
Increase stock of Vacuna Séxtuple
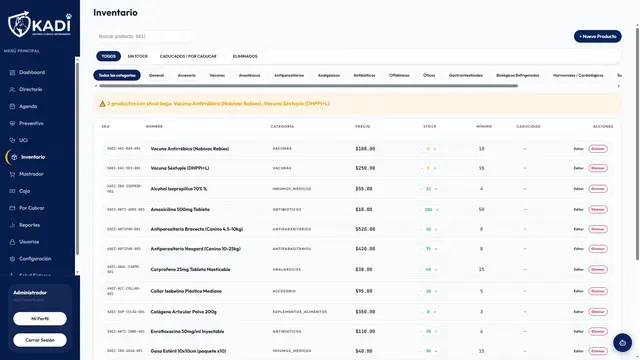click(435, 168)
